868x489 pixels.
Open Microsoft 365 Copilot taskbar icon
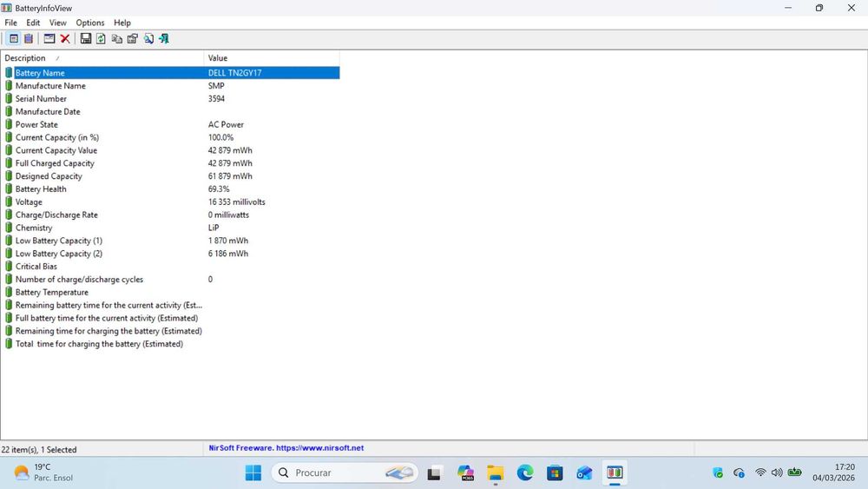pos(465,473)
